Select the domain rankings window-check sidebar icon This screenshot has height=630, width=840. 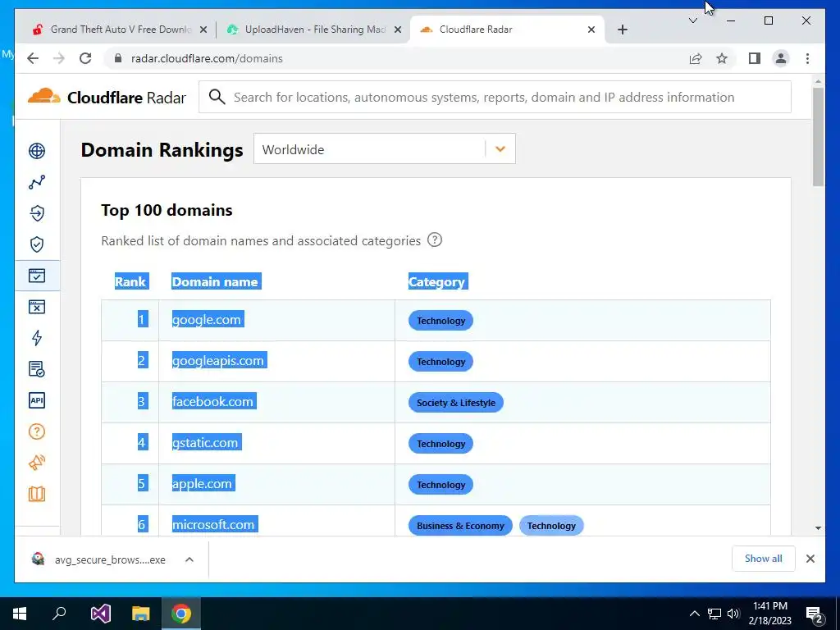click(x=37, y=276)
